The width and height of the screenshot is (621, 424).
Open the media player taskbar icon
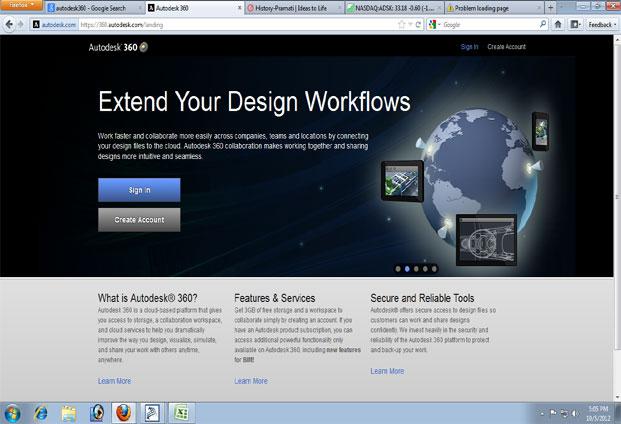pyautogui.click(x=97, y=413)
